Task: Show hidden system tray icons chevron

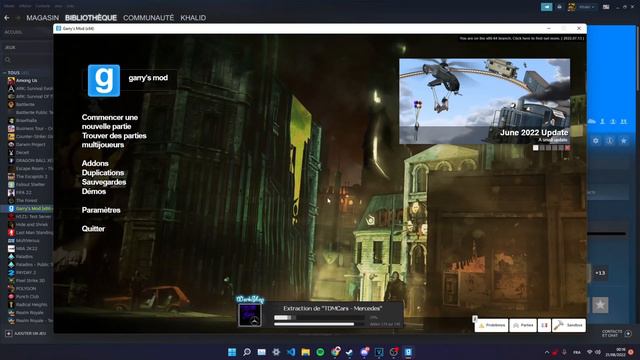Action: pyautogui.click(x=547, y=352)
